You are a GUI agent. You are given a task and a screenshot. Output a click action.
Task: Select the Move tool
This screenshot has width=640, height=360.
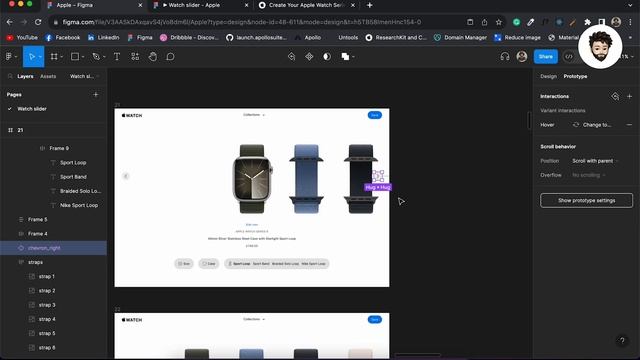point(31,57)
